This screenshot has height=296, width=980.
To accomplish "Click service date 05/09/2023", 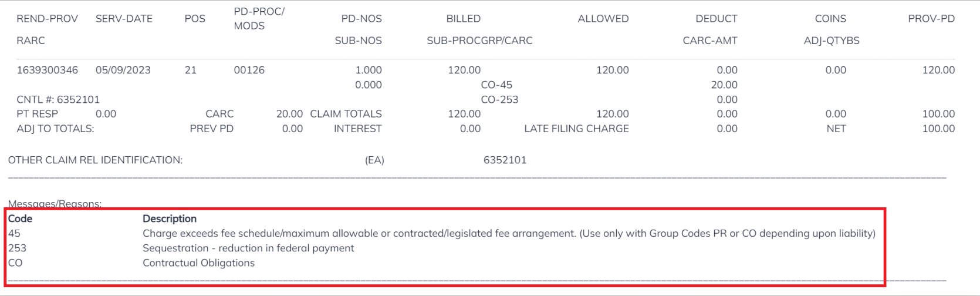I will [123, 70].
